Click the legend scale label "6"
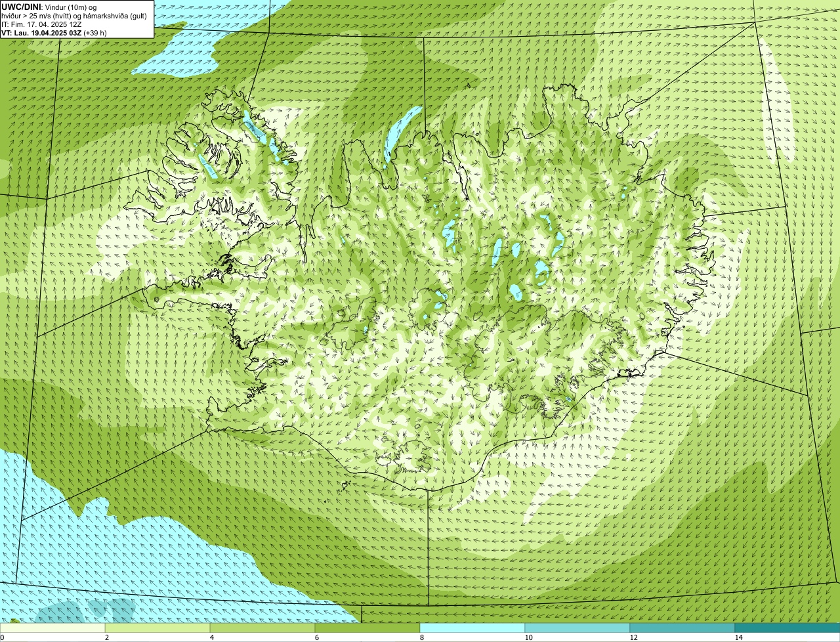This screenshot has height=642, width=840. tap(316, 637)
